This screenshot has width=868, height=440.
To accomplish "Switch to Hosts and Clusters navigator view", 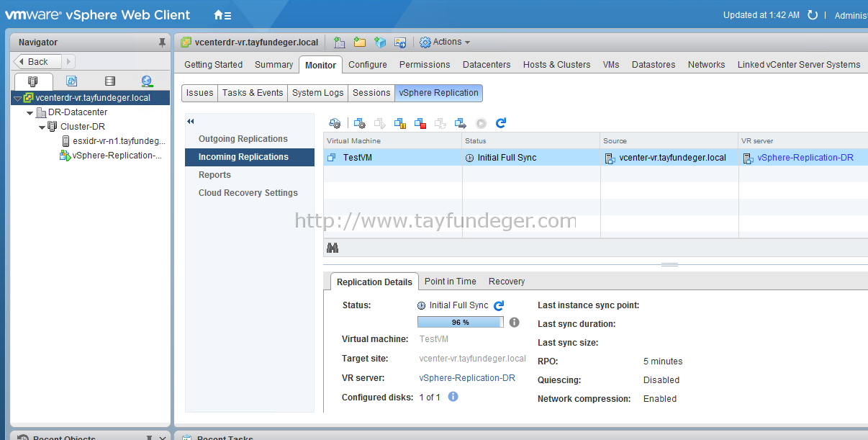I will 32,81.
